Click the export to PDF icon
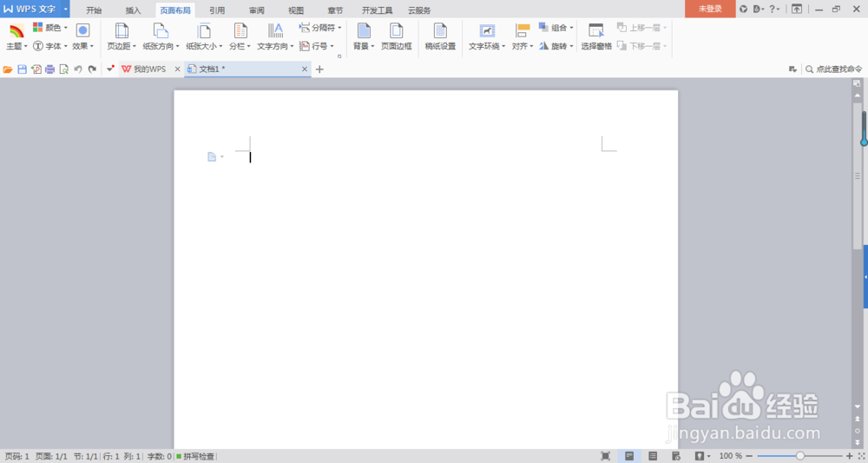Viewport: 868px width, 463px height. click(36, 69)
